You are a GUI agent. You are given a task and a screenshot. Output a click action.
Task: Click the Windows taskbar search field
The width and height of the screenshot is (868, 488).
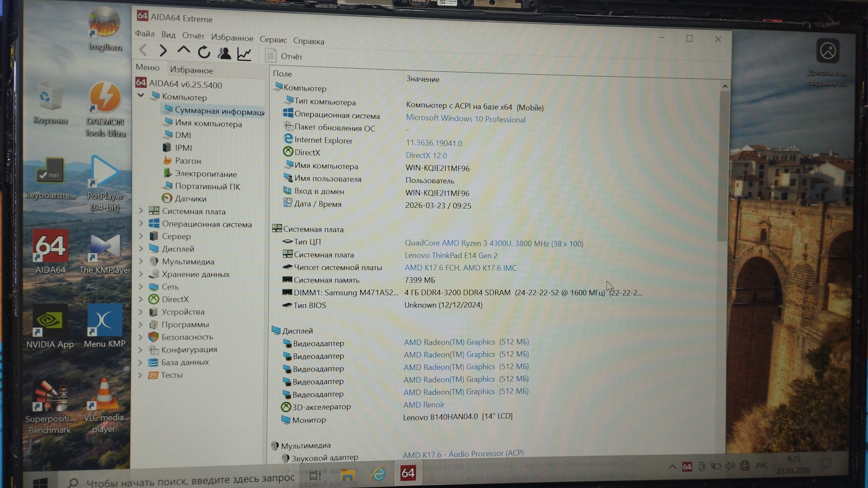coord(190,480)
